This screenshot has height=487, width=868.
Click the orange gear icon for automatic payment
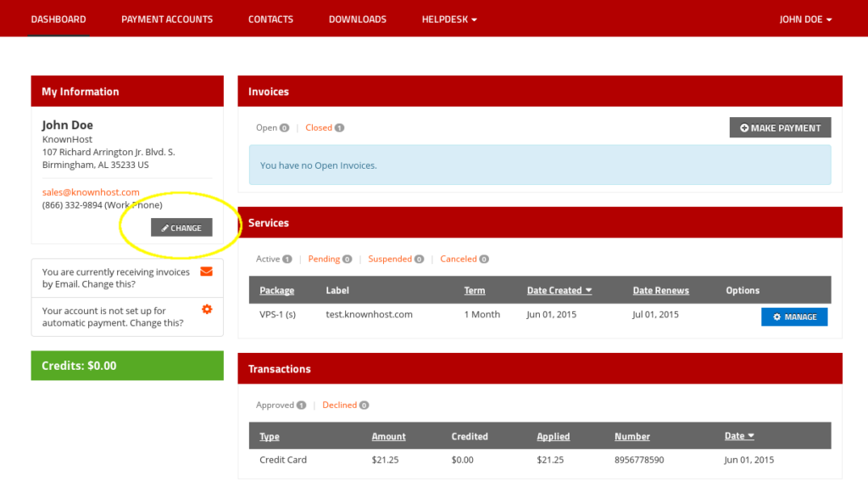[x=207, y=309]
